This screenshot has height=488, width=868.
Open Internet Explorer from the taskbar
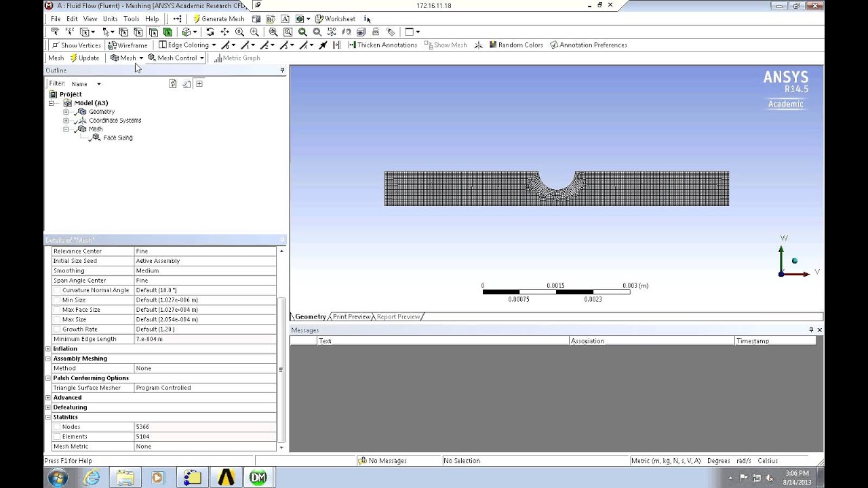point(91,477)
